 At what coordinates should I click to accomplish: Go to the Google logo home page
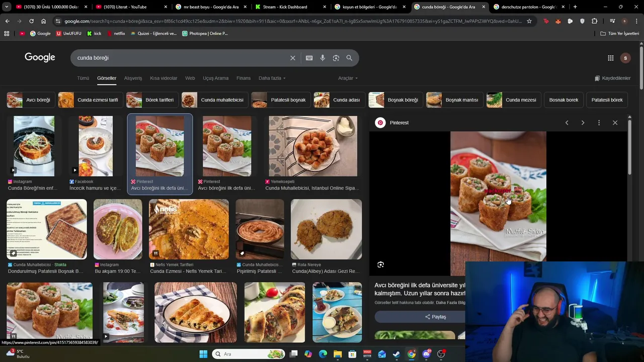40,57
